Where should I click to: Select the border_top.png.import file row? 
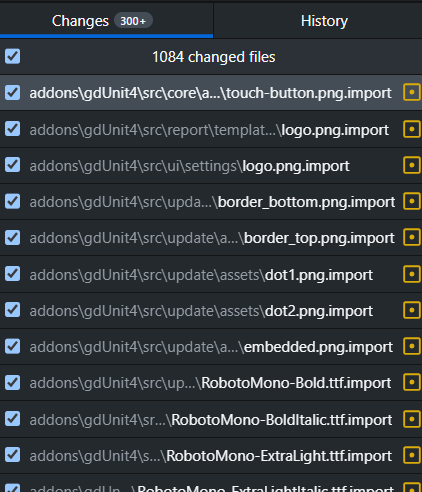point(211,238)
